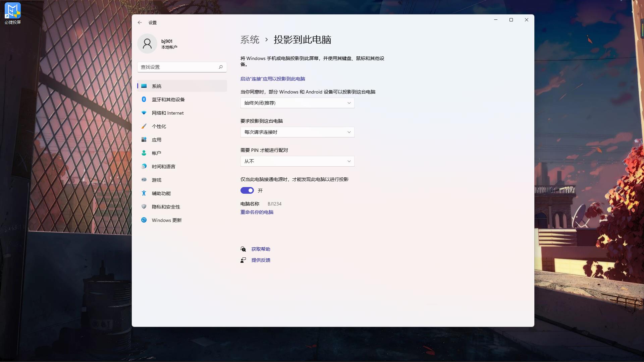Viewport: 644px width, 362px height.
Task: Click the 投影到此电脑 page title
Action: [302, 40]
